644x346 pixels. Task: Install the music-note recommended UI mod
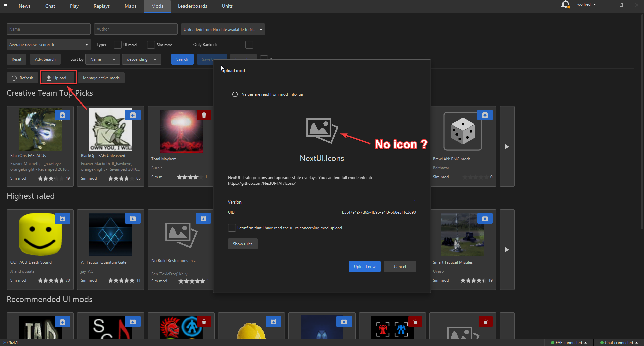[133, 322]
